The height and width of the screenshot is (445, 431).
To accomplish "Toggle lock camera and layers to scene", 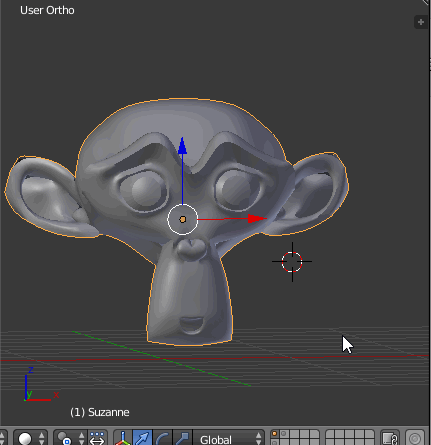I will pyautogui.click(x=389, y=438).
